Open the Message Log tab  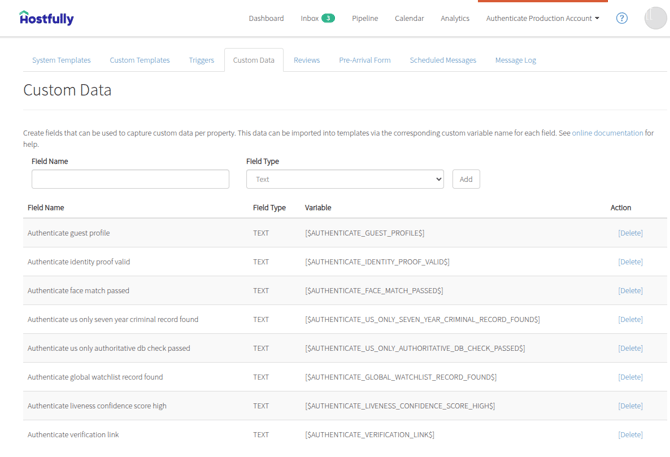(515, 60)
